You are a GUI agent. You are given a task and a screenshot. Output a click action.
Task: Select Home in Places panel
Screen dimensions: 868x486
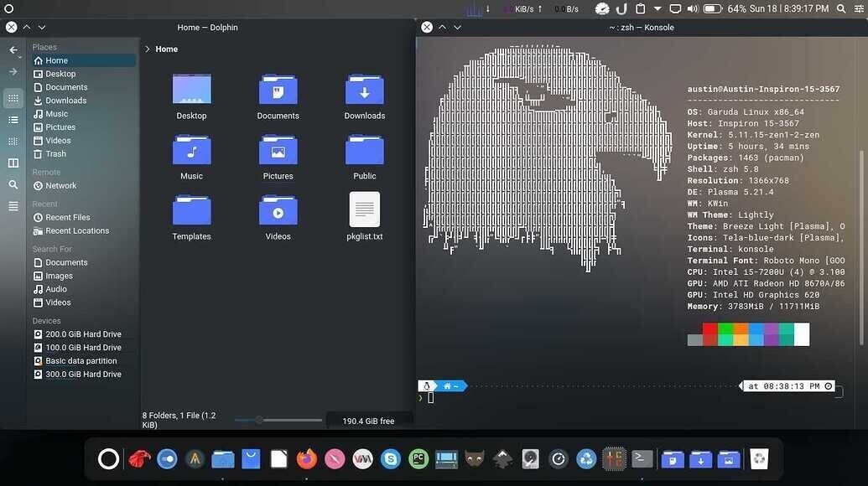84,60
